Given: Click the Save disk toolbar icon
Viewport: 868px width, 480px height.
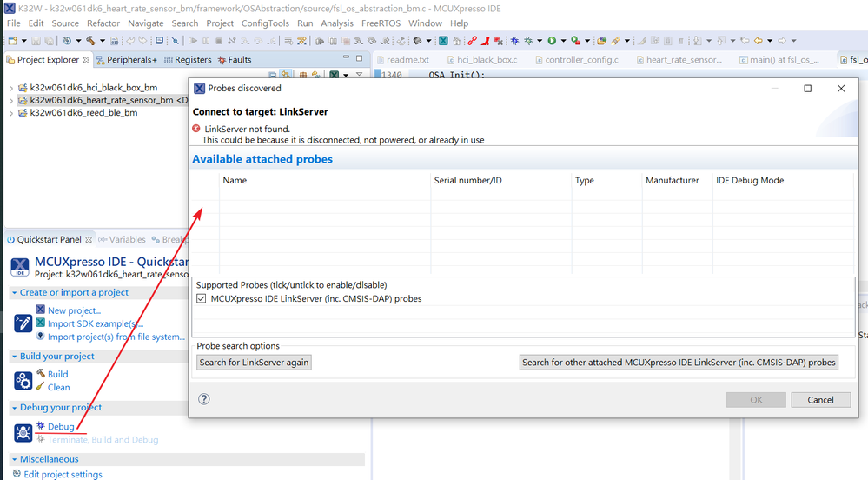Looking at the screenshot, I should (36, 41).
